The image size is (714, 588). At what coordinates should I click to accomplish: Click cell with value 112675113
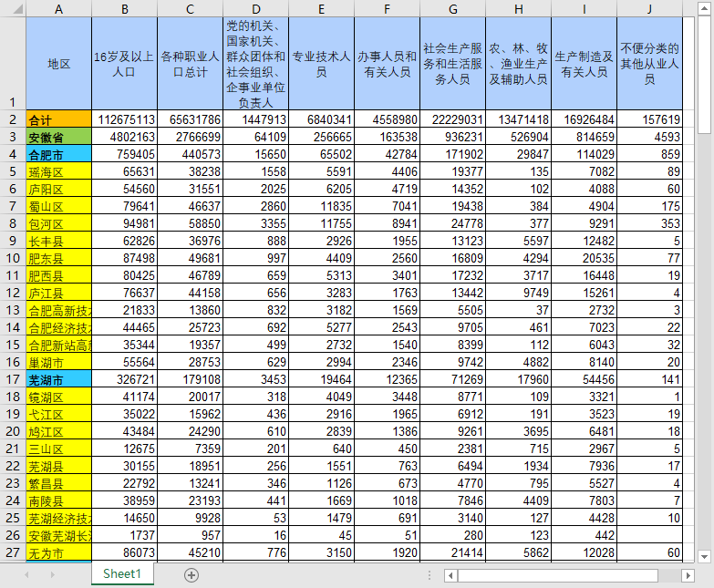[x=124, y=119]
